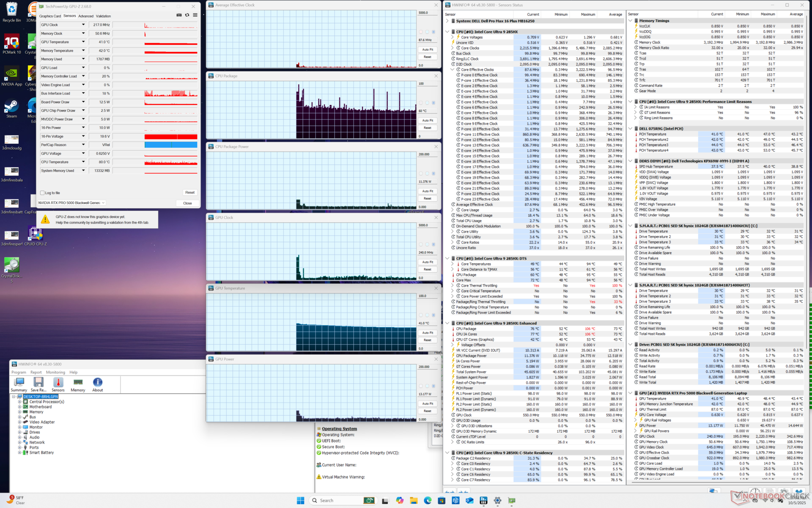Viewport: 812px width, 508px height.
Task: Open the GPU Temperature sensor dropdown arrow
Action: (83, 42)
